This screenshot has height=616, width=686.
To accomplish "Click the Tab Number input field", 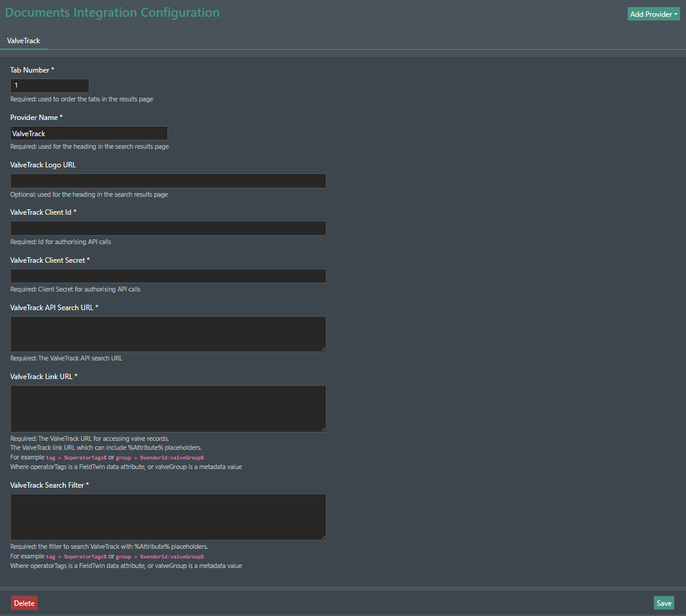I will pyautogui.click(x=50, y=86).
